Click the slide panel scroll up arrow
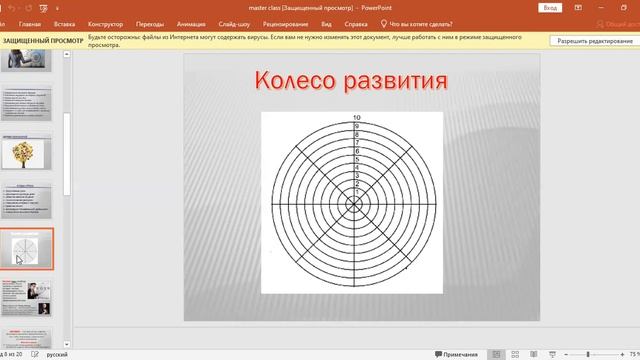This screenshot has width=640, height=360. tap(67, 54)
